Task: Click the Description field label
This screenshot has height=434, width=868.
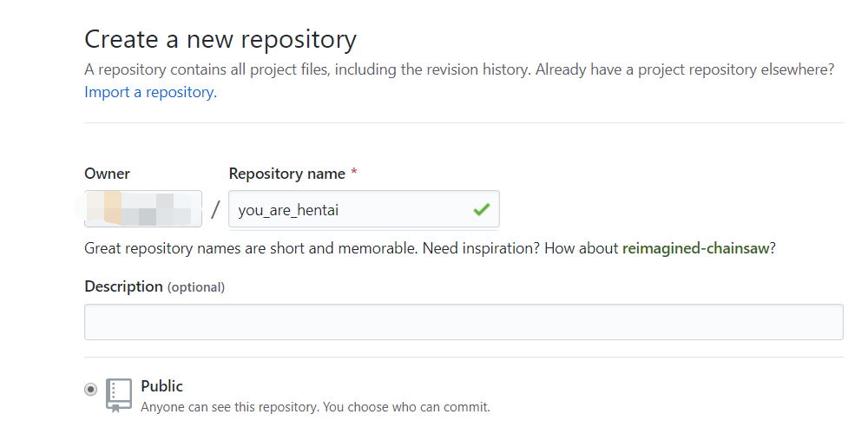Action: point(123,286)
